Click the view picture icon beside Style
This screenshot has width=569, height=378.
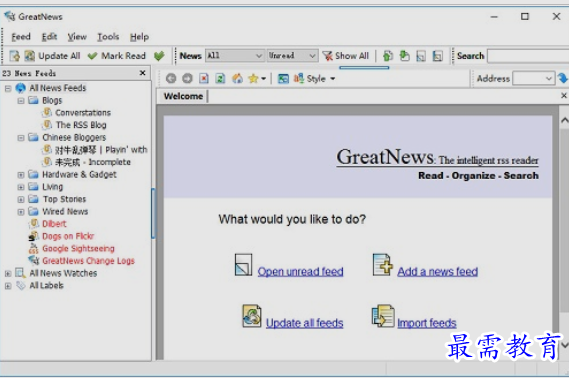[x=283, y=78]
